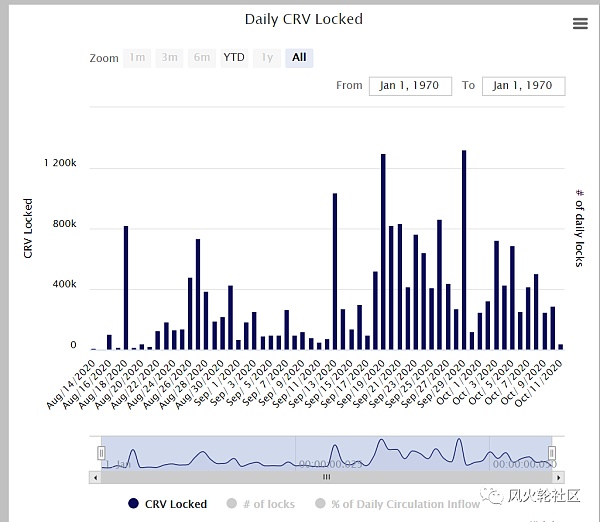Select the All zoom range
Image resolution: width=600 pixels, height=522 pixels.
click(299, 58)
